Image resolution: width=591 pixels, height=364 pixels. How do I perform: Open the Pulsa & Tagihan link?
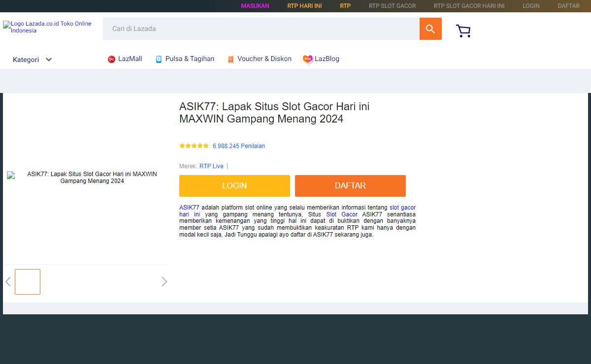click(190, 59)
